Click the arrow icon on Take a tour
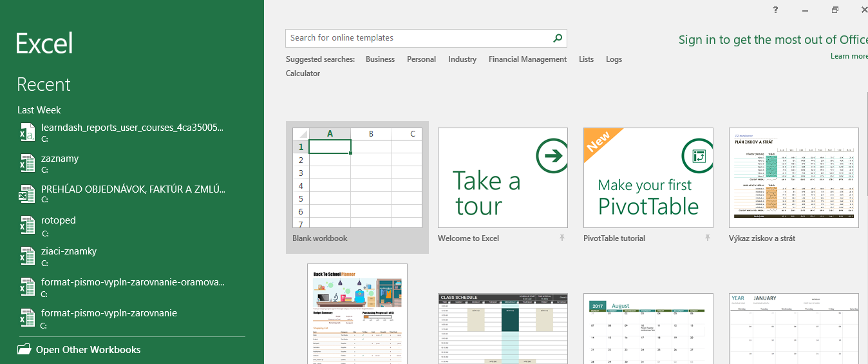 tap(552, 155)
